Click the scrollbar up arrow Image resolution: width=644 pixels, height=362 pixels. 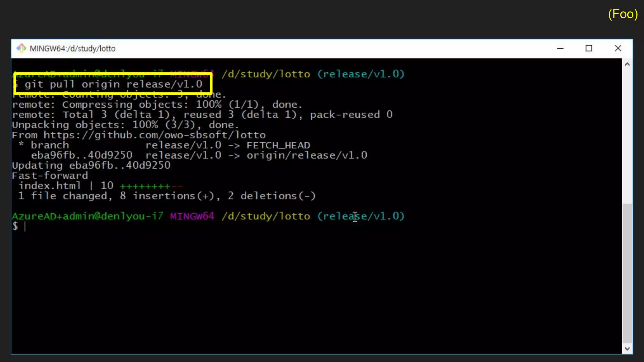click(x=627, y=64)
